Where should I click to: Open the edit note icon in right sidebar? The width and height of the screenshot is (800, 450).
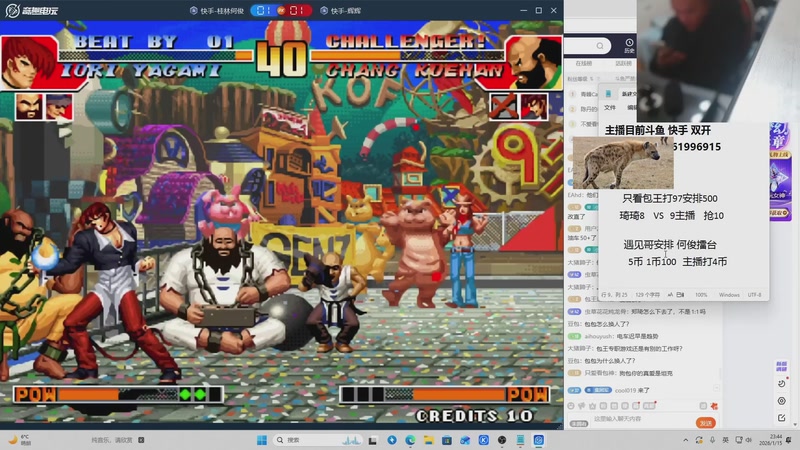(x=782, y=418)
